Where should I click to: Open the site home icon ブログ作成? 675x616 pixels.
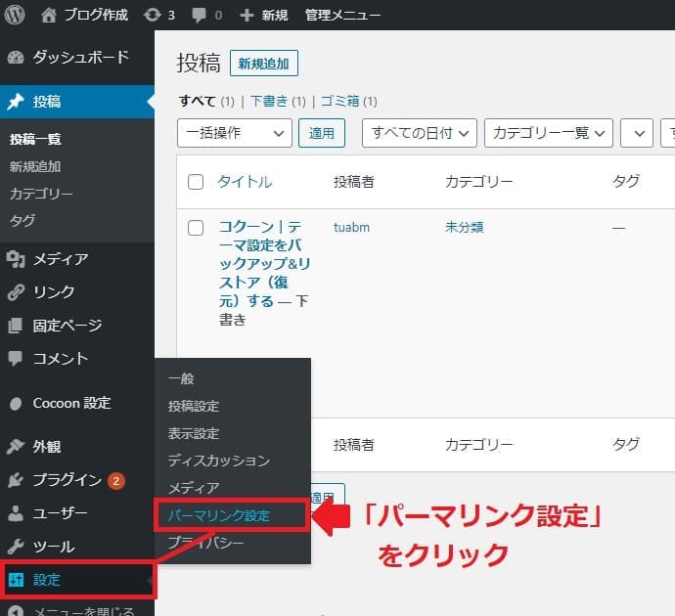pos(48,16)
